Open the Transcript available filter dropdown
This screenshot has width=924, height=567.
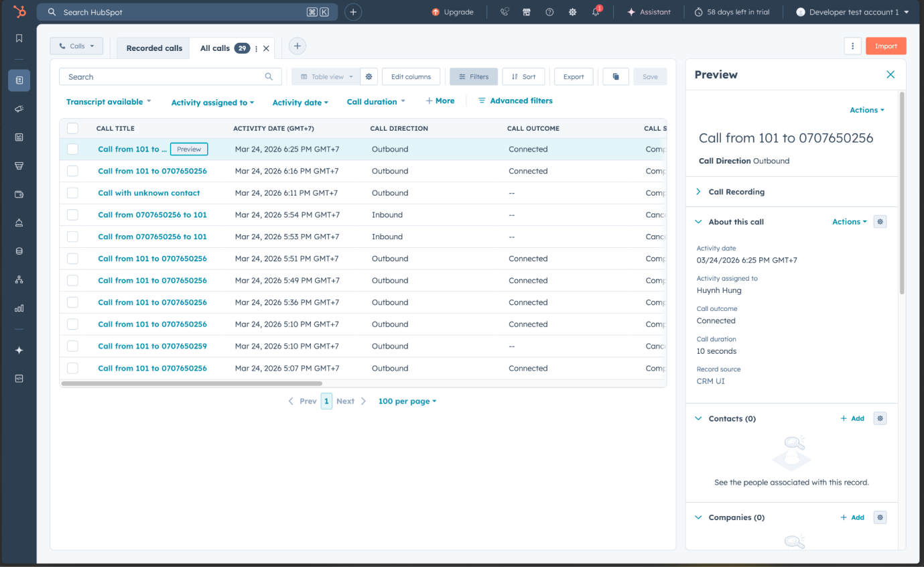109,102
